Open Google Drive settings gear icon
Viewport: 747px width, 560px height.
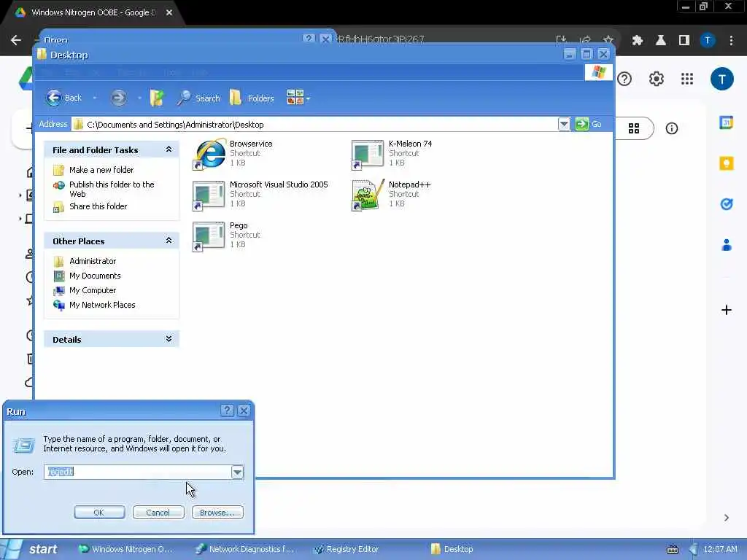[x=657, y=79]
